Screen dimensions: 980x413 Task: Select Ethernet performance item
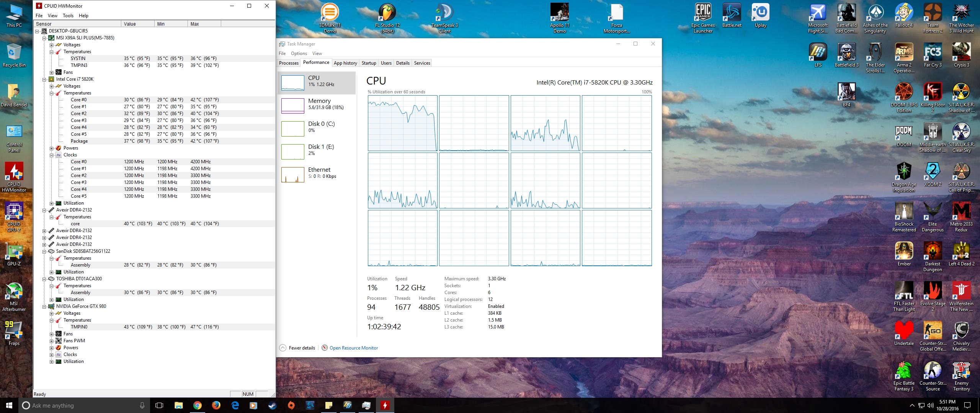pyautogui.click(x=317, y=174)
